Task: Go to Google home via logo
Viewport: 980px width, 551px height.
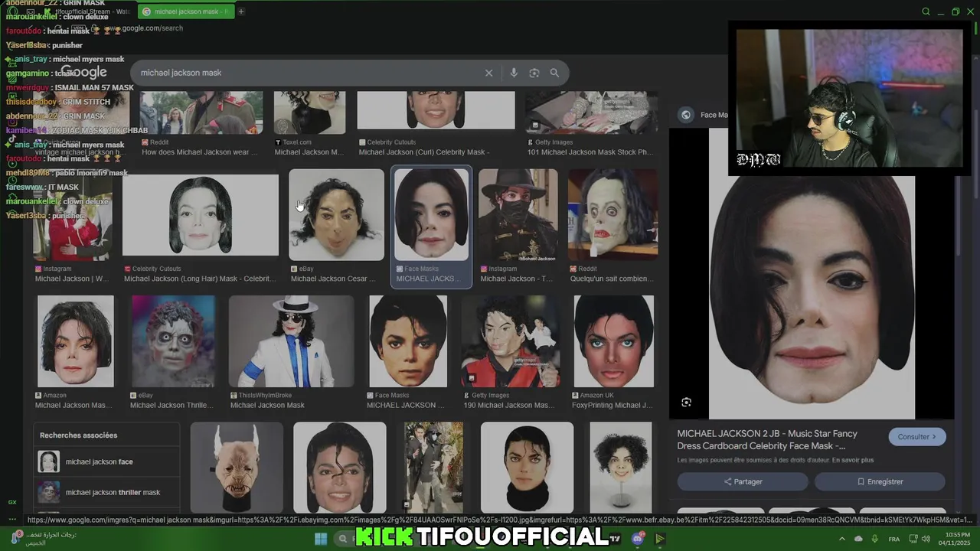Action: point(83,72)
